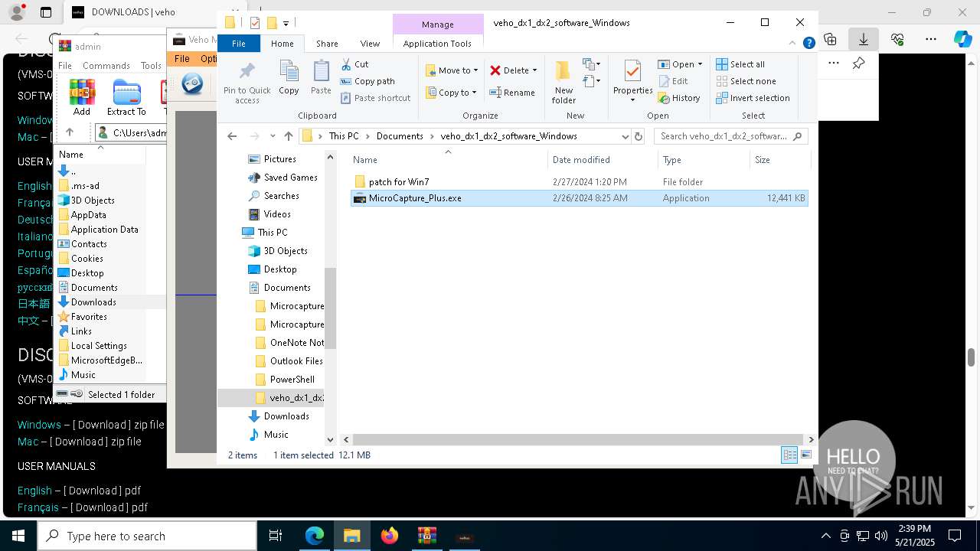980x551 pixels.
Task: Open WinRAR from taskbar
Action: tap(426, 536)
